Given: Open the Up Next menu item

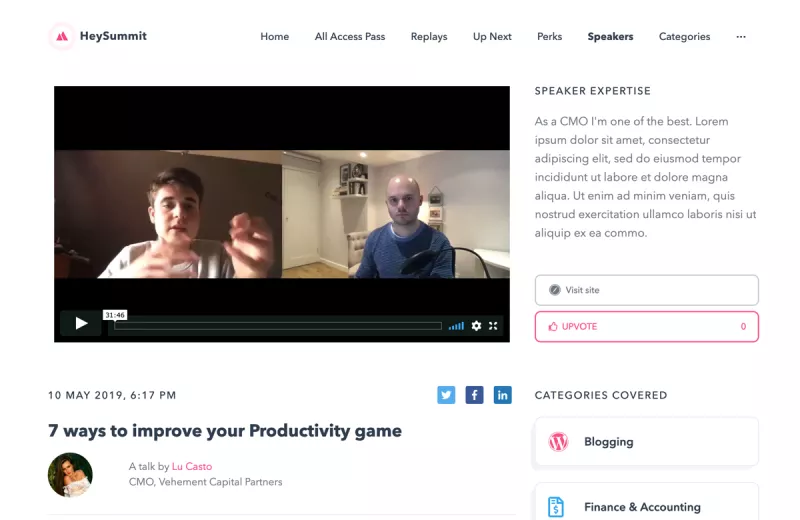Looking at the screenshot, I should [x=492, y=37].
